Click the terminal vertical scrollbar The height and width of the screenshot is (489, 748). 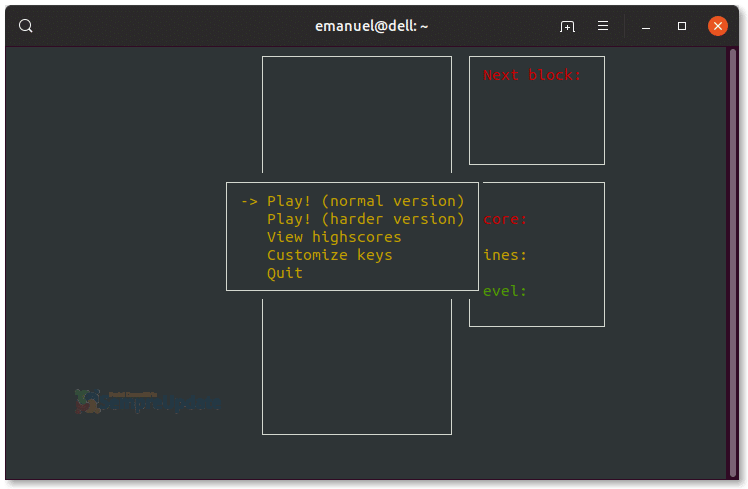click(734, 262)
